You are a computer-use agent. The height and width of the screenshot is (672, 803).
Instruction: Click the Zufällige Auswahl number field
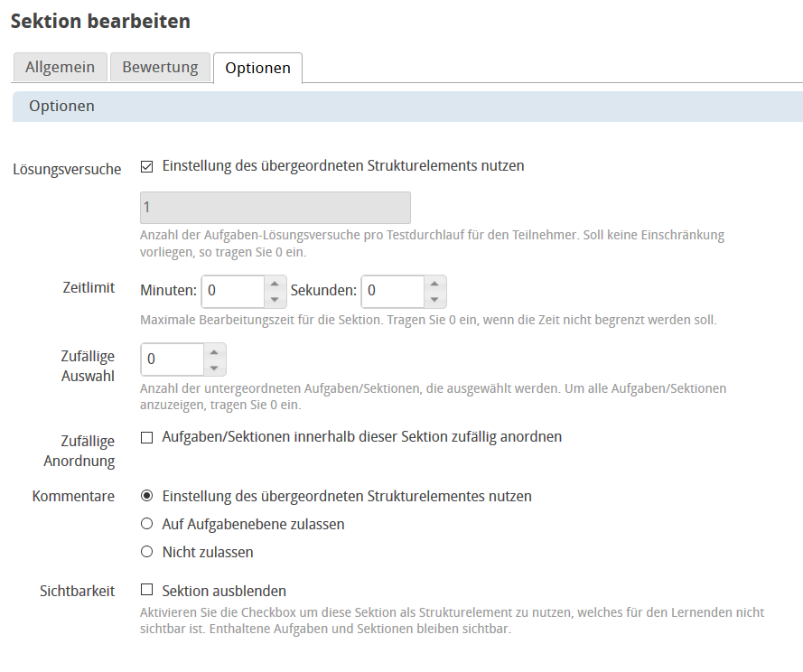pos(172,359)
